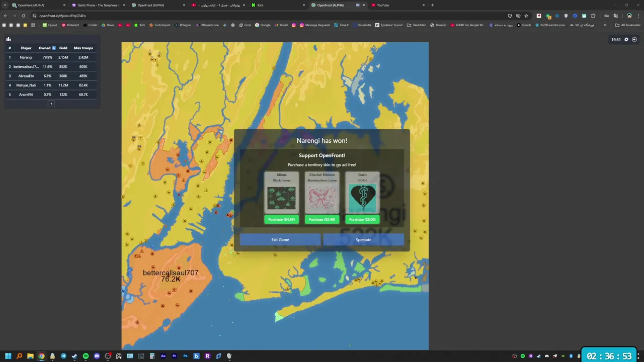Open Spotify from taskbar
This screenshot has width=644, height=362.
coord(86,356)
